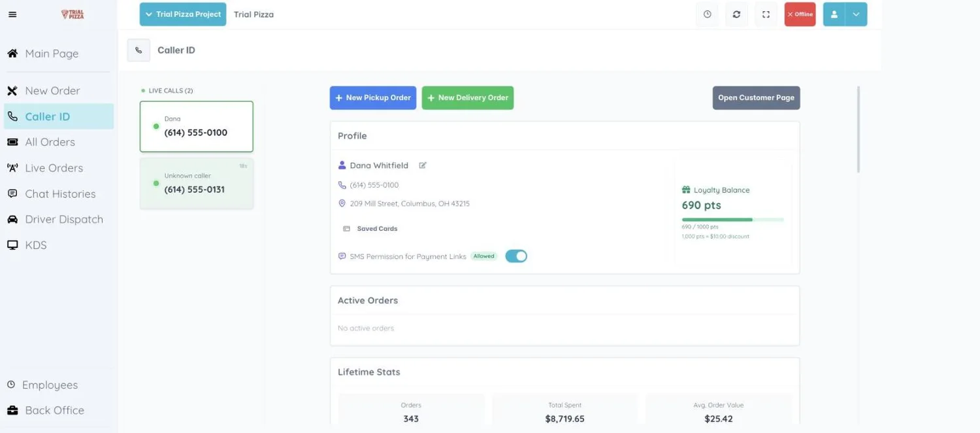Click the loyalty gift icon
Viewport: 980px width, 433px height.
686,190
